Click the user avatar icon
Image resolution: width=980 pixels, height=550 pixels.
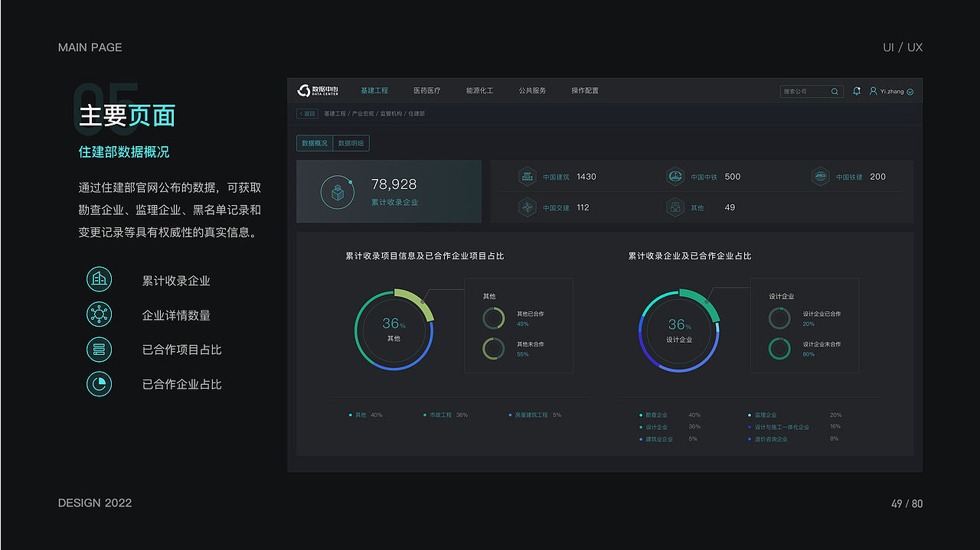874,91
